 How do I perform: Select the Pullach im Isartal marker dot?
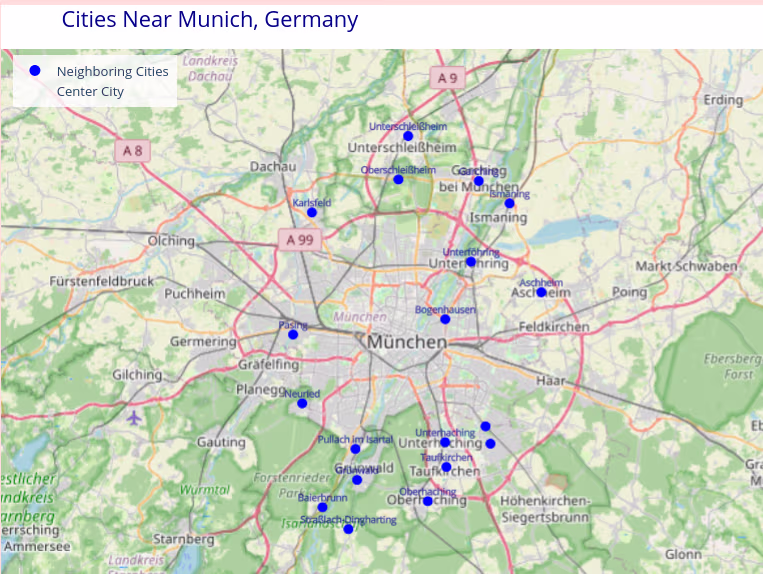[x=355, y=449]
